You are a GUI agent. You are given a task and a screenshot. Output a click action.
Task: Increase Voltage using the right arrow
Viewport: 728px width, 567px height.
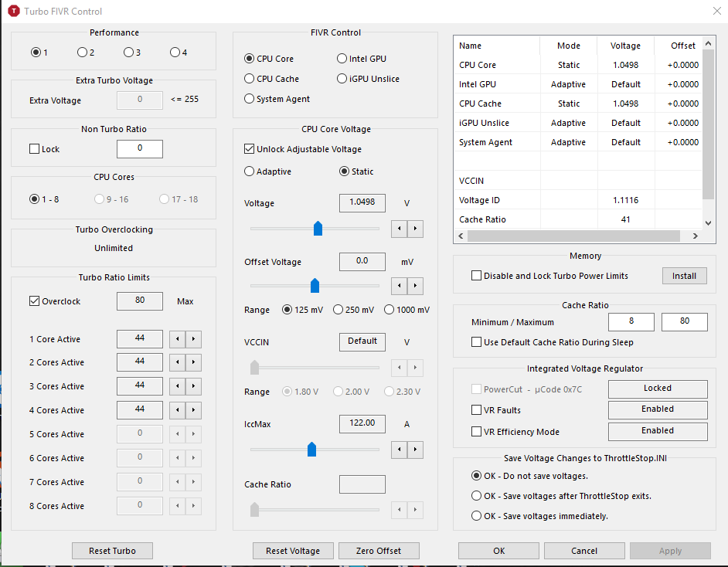416,229
